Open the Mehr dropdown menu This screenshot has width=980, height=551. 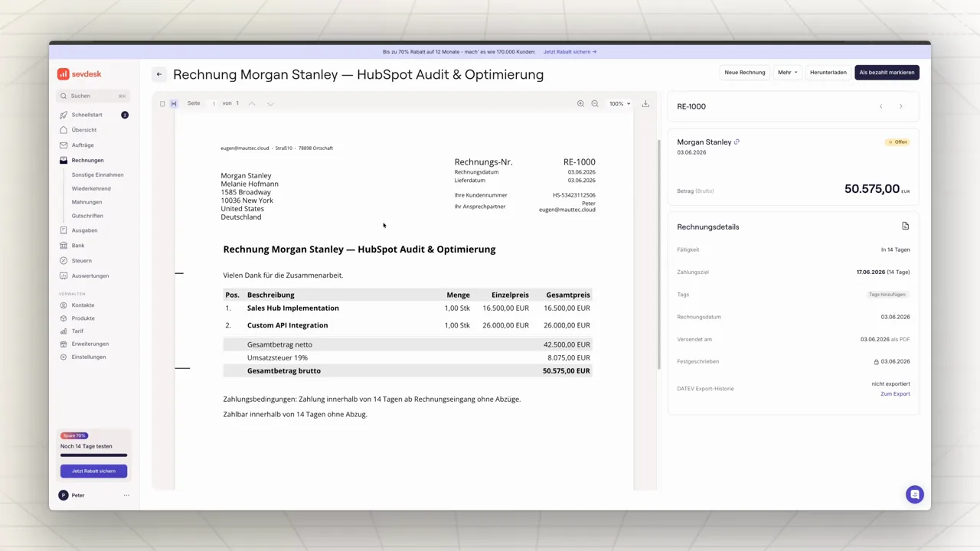[787, 73]
